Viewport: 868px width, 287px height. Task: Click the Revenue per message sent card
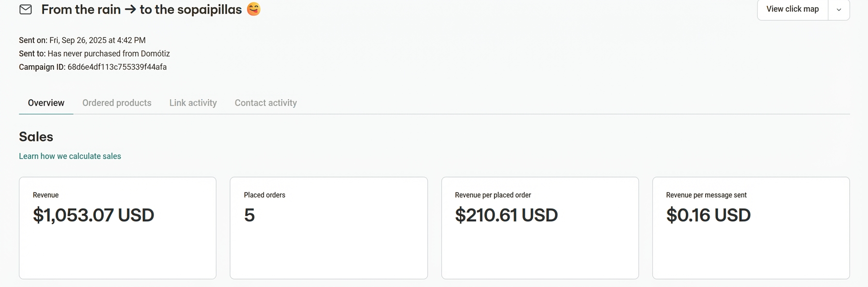pyautogui.click(x=751, y=228)
